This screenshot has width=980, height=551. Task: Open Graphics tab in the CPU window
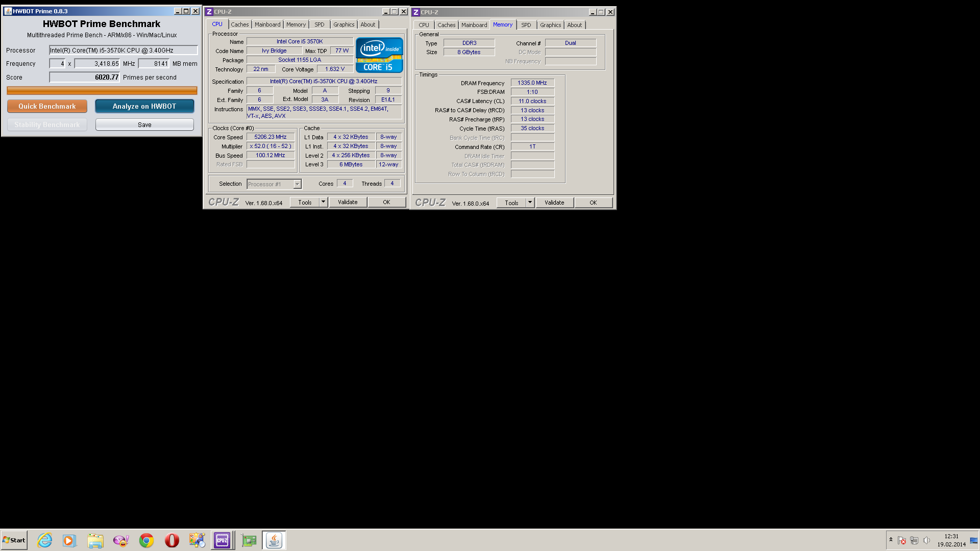[x=344, y=24]
